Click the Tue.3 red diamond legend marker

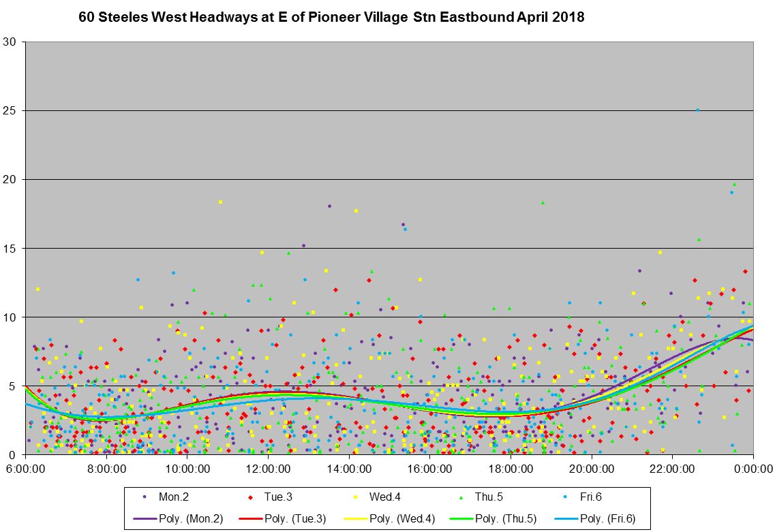click(250, 499)
